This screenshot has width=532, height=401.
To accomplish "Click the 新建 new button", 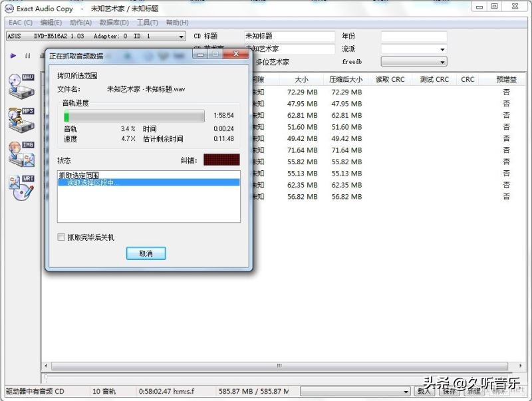I will 474,391.
